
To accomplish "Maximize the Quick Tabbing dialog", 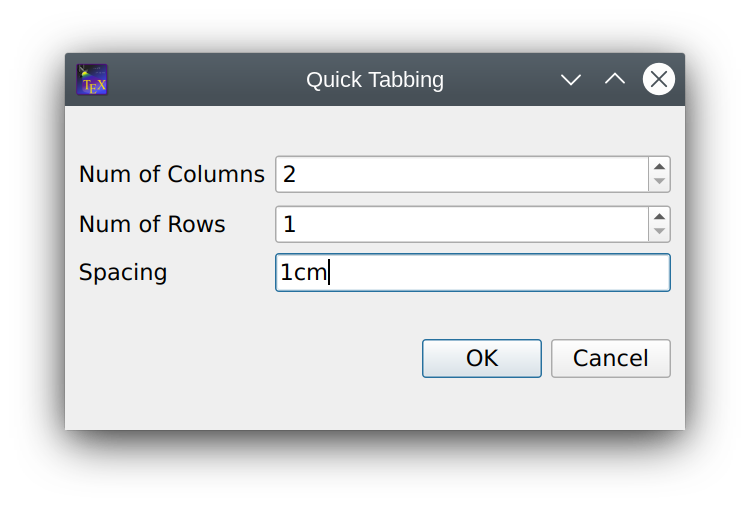I will tap(615, 80).
